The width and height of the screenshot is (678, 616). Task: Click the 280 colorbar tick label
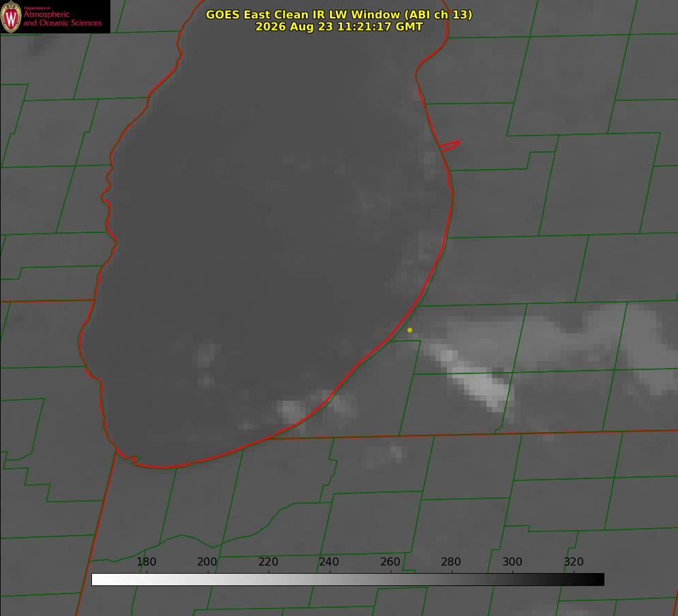pyautogui.click(x=451, y=561)
